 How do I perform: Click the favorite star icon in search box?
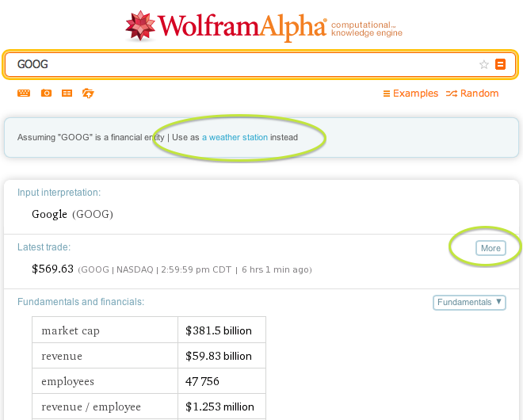coord(483,64)
